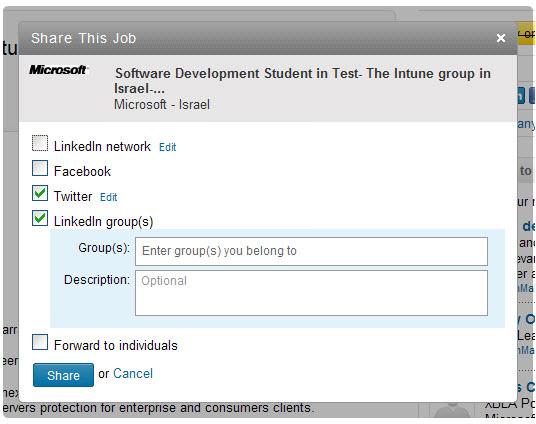Click the profile avatar behind the dialog
536x424 pixels.
click(452, 409)
